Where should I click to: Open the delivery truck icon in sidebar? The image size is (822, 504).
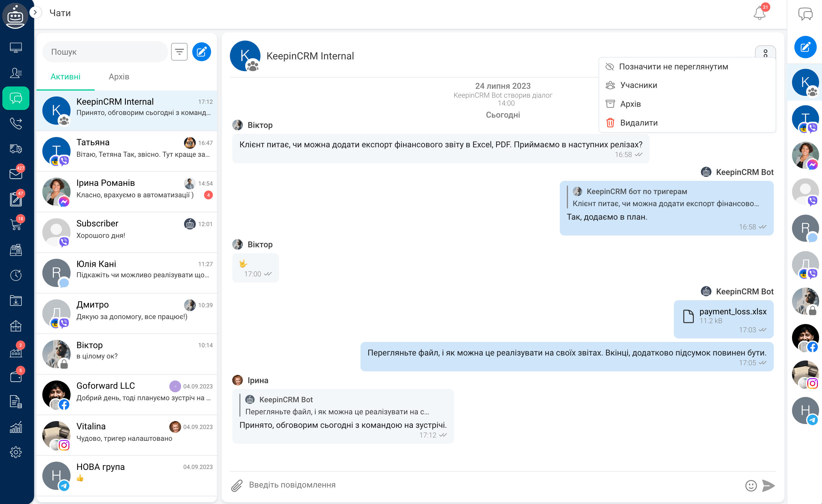point(16,148)
